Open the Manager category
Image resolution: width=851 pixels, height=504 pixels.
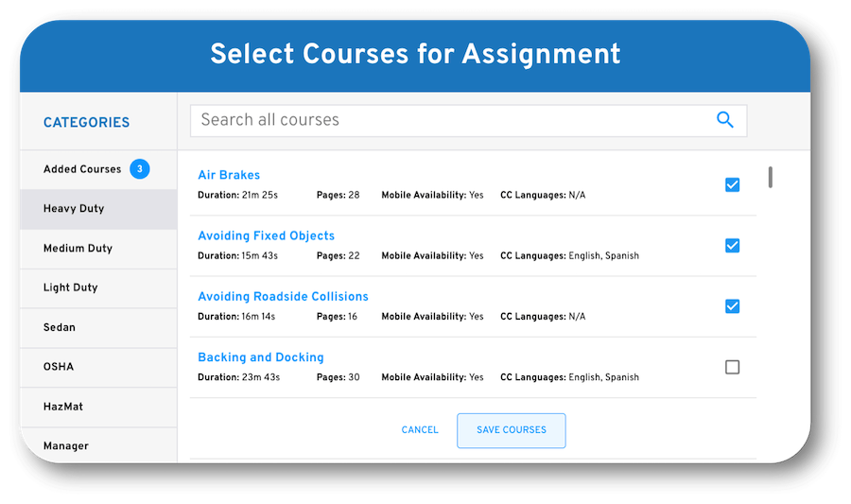point(66,445)
